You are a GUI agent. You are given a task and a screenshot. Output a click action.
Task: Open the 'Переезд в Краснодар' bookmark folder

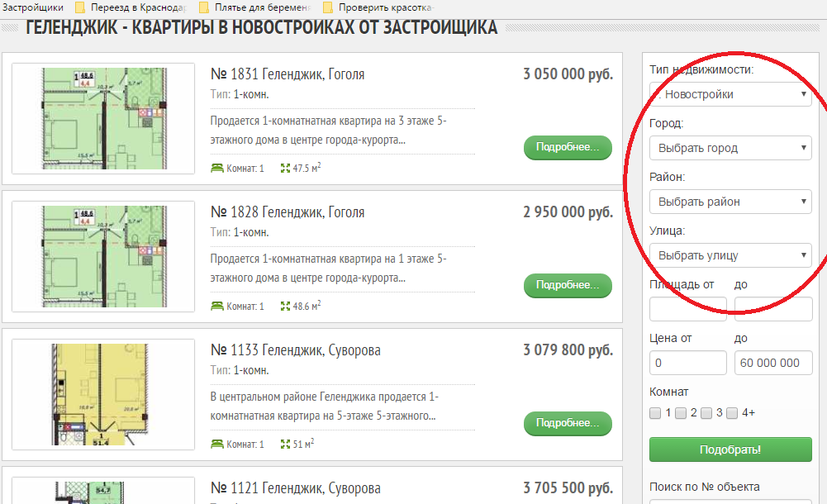click(x=131, y=7)
